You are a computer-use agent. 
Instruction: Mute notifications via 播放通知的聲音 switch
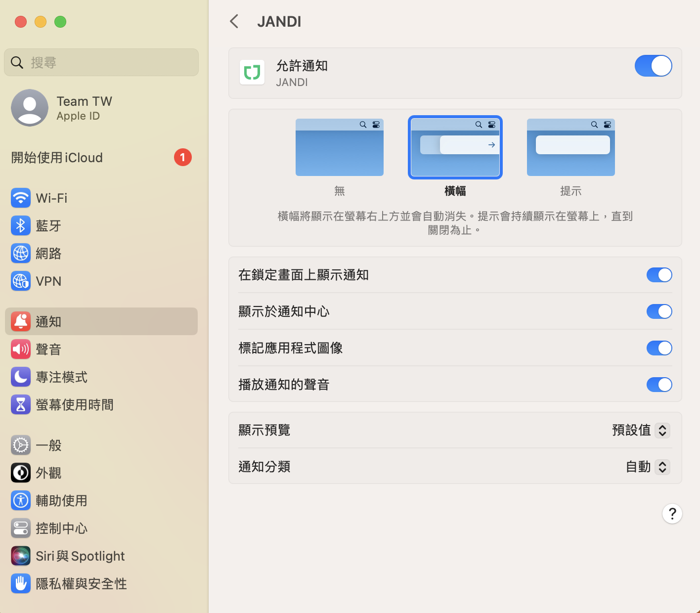click(x=659, y=385)
